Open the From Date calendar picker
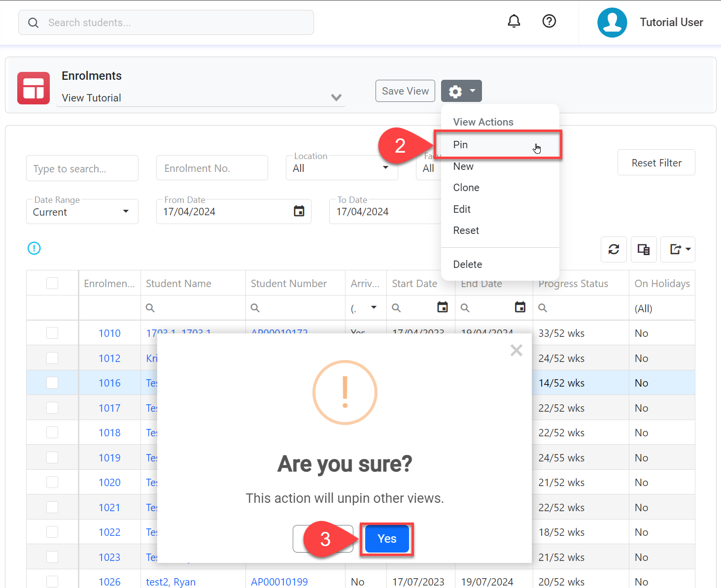Image resolution: width=721 pixels, height=588 pixels. pyautogui.click(x=299, y=211)
